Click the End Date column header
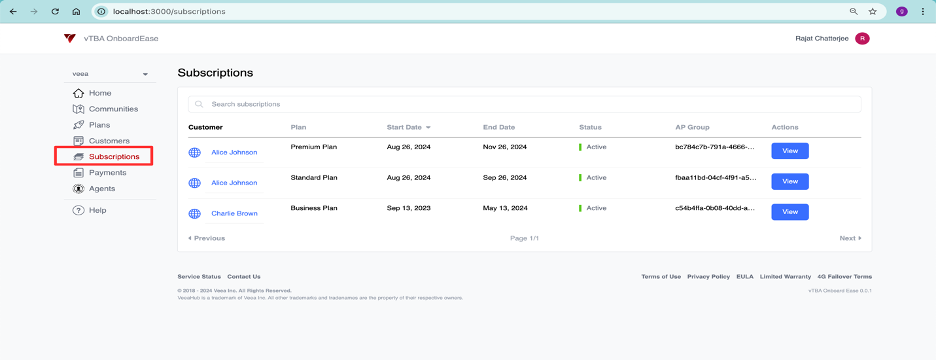The image size is (936, 360). point(499,127)
